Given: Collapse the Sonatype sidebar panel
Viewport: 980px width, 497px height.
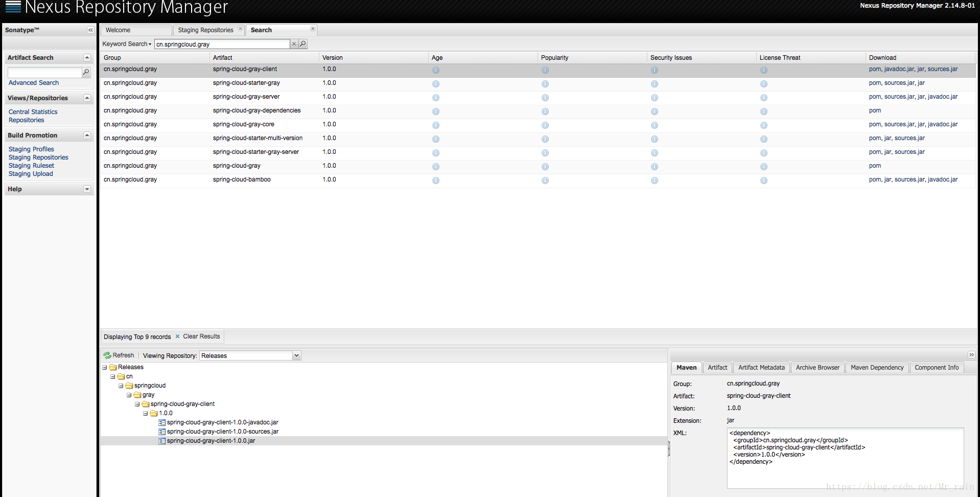Looking at the screenshot, I should (x=90, y=30).
